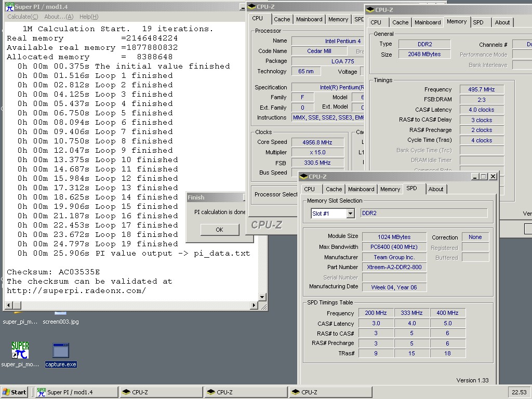Click the Super PI horizontal scrollbar left arrow

[9, 305]
